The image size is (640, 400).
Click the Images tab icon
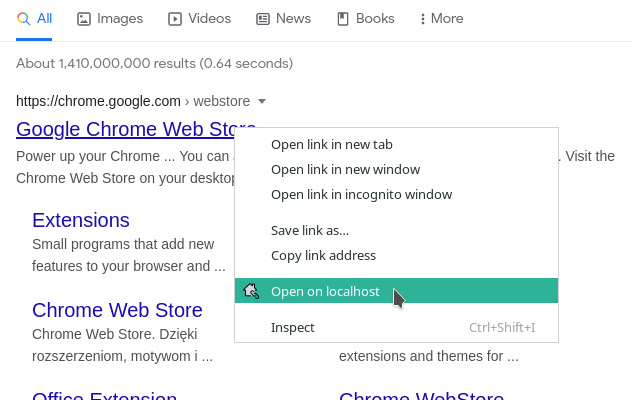(x=84, y=19)
